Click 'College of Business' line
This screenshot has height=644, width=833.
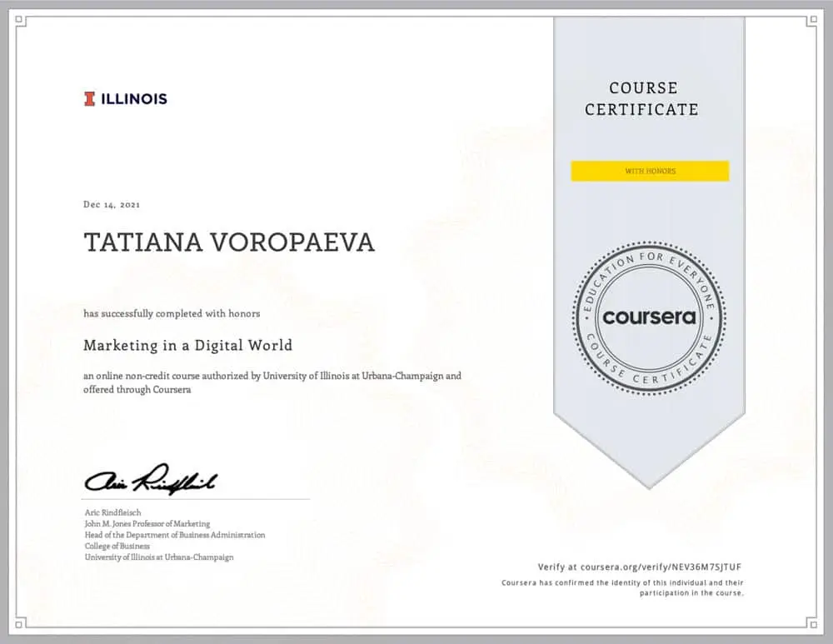[x=117, y=547]
